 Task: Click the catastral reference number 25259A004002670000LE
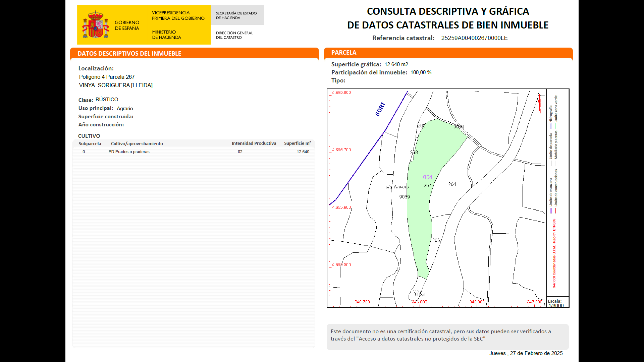pos(474,38)
